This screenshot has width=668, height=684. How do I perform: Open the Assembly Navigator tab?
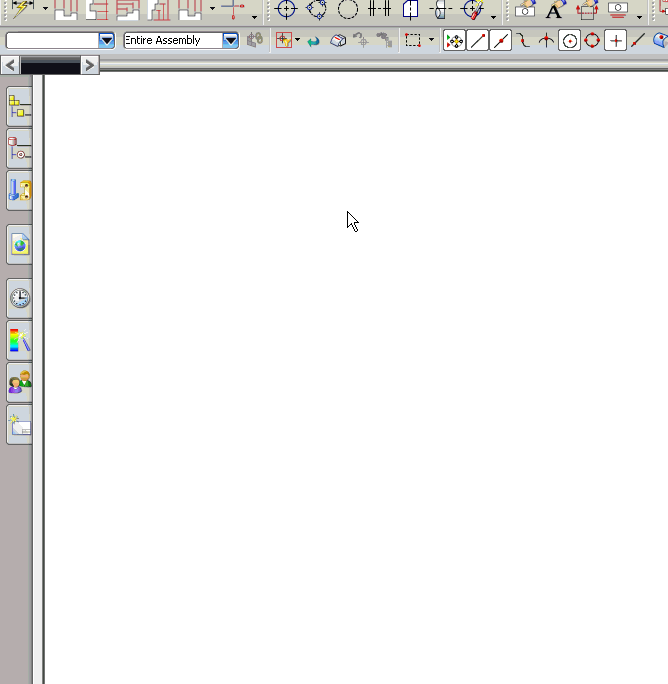pyautogui.click(x=20, y=107)
